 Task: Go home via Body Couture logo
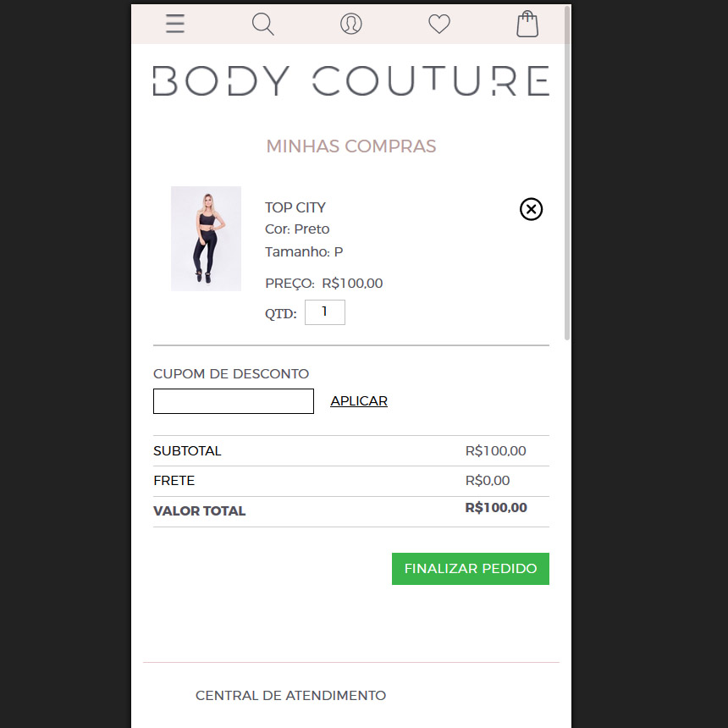pyautogui.click(x=351, y=80)
